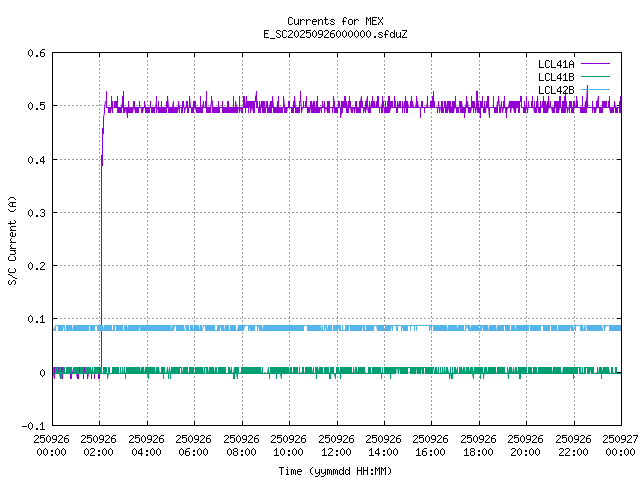The image size is (640, 480).
Task: Click the 0.3 y-axis tick label
Action: [36, 213]
